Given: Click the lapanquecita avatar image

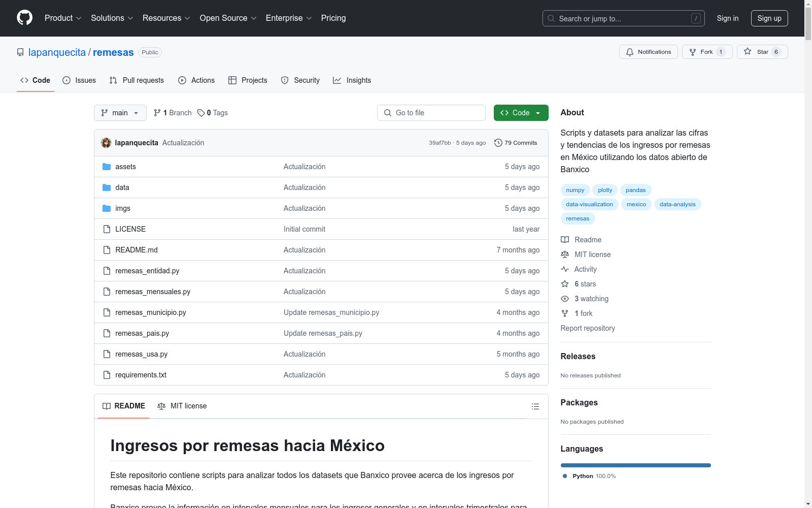Looking at the screenshot, I should point(106,143).
